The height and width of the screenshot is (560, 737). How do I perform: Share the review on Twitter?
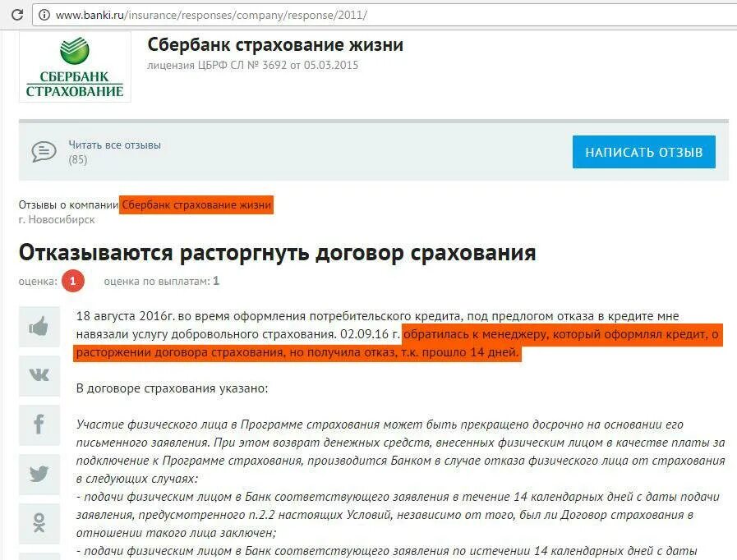coord(39,474)
